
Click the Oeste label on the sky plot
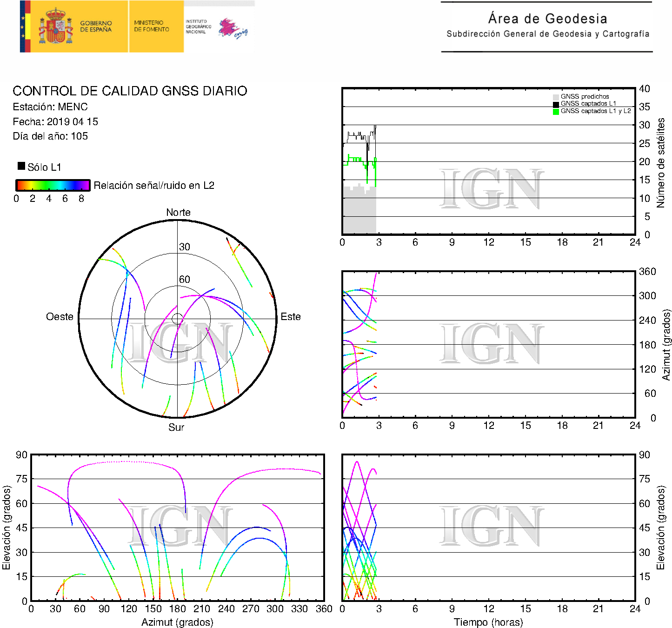coord(60,317)
